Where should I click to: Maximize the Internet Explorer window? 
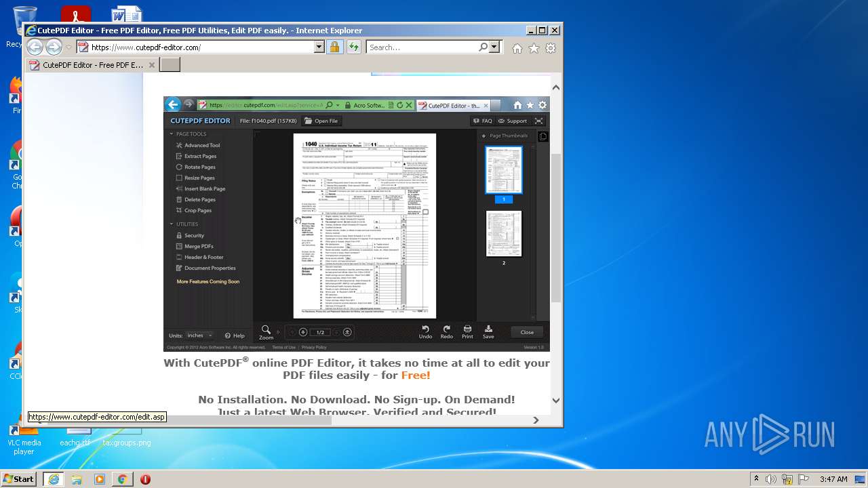[x=542, y=30]
